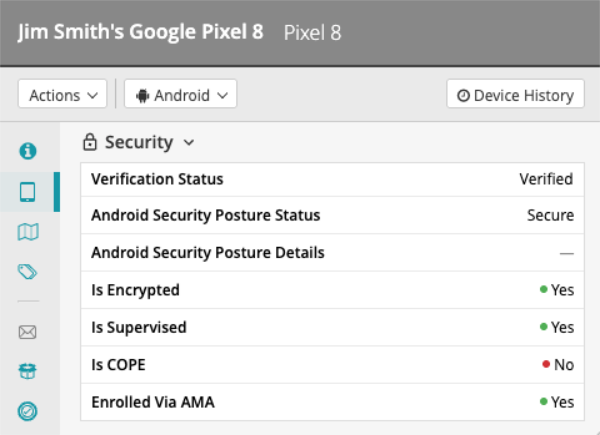
Task: Collapse the Security section chevron
Action: click(189, 143)
